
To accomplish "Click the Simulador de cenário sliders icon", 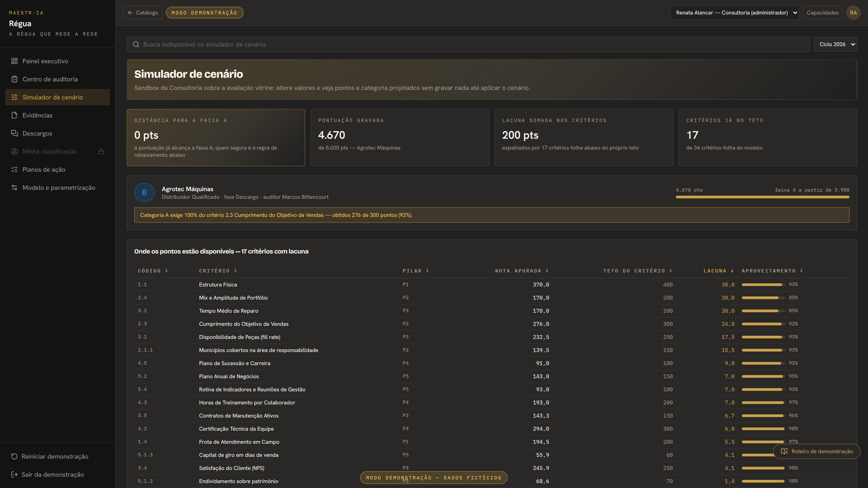I will click(14, 97).
